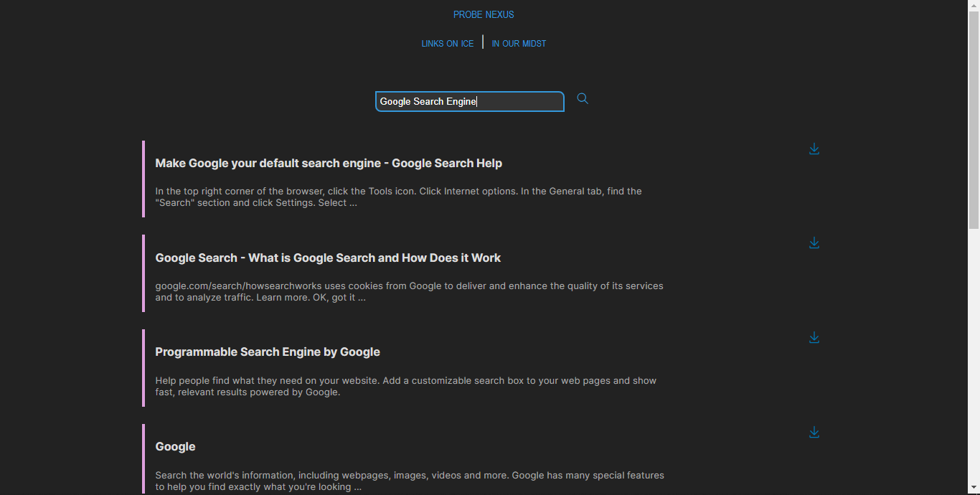The height and width of the screenshot is (495, 980).
Task: Click the snippet about a customizable search box
Action: tap(405, 387)
